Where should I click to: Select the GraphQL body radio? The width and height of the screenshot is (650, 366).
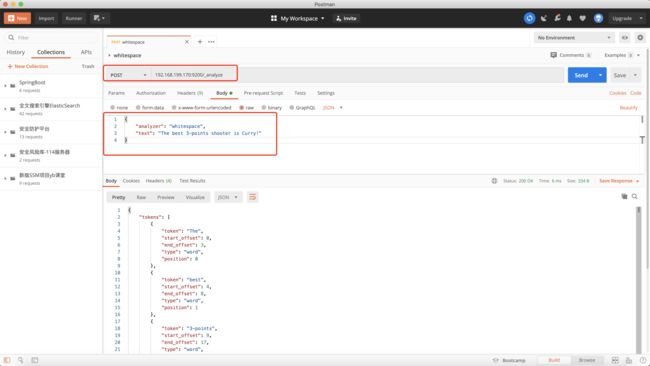pyautogui.click(x=292, y=107)
